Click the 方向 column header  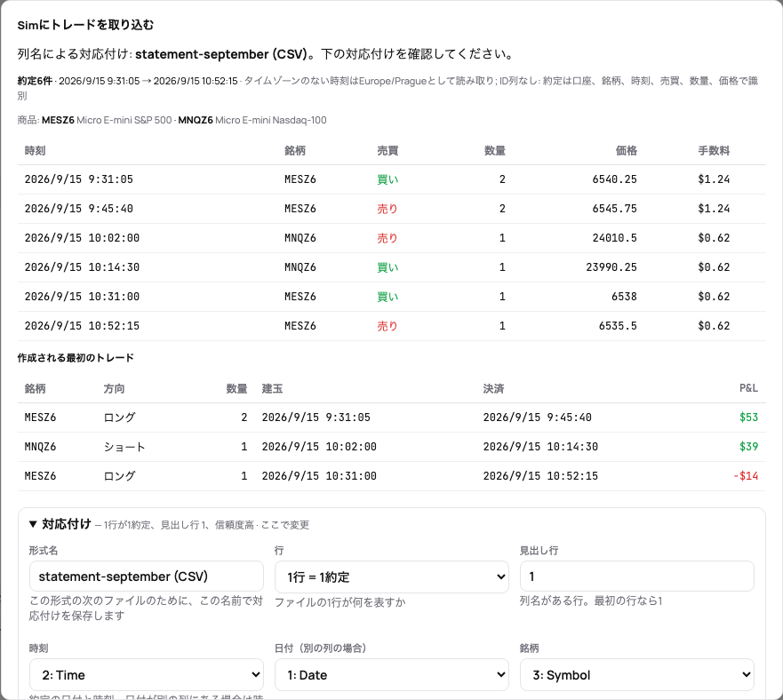click(114, 388)
